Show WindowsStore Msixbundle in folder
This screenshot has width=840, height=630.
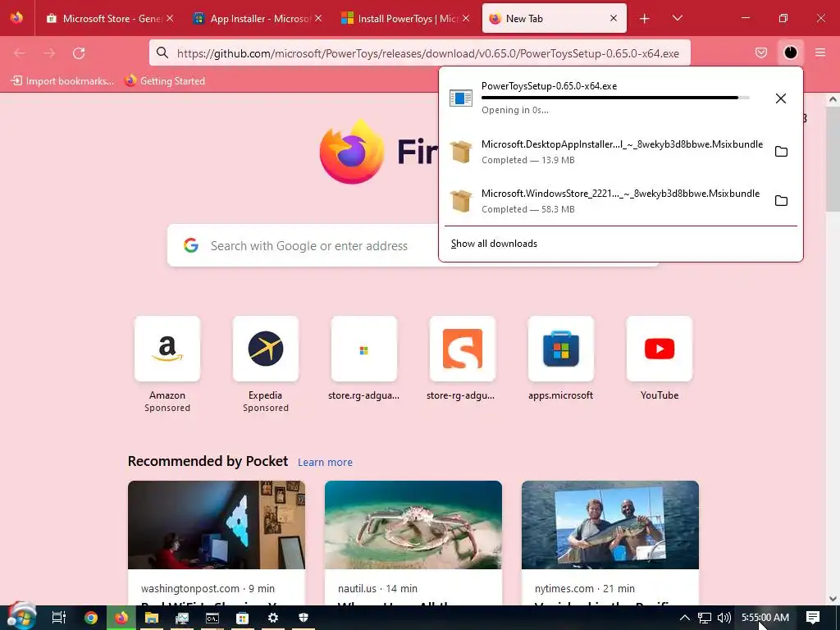[781, 201]
